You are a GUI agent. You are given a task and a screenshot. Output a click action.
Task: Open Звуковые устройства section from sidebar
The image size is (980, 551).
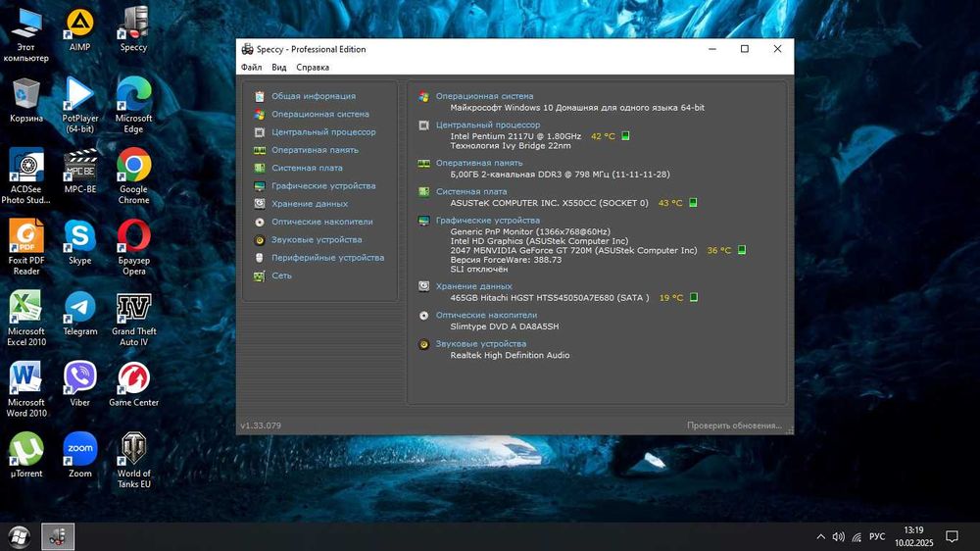(317, 239)
